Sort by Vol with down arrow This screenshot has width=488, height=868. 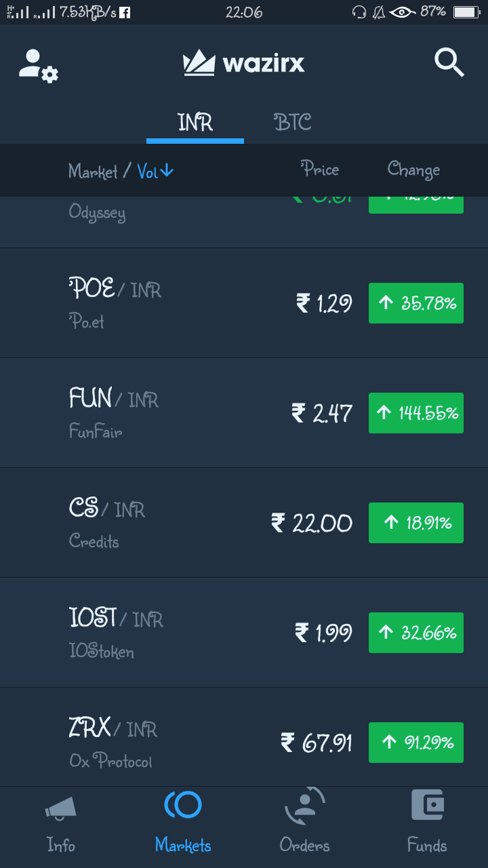click(156, 172)
